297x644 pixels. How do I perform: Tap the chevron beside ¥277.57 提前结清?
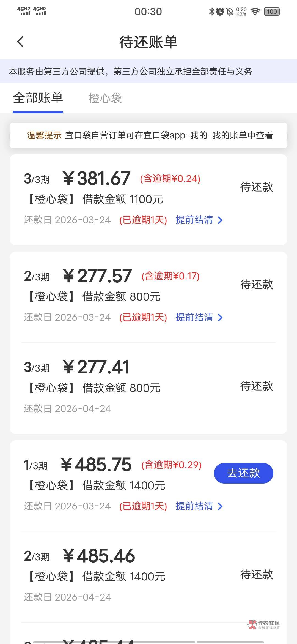coord(220,318)
